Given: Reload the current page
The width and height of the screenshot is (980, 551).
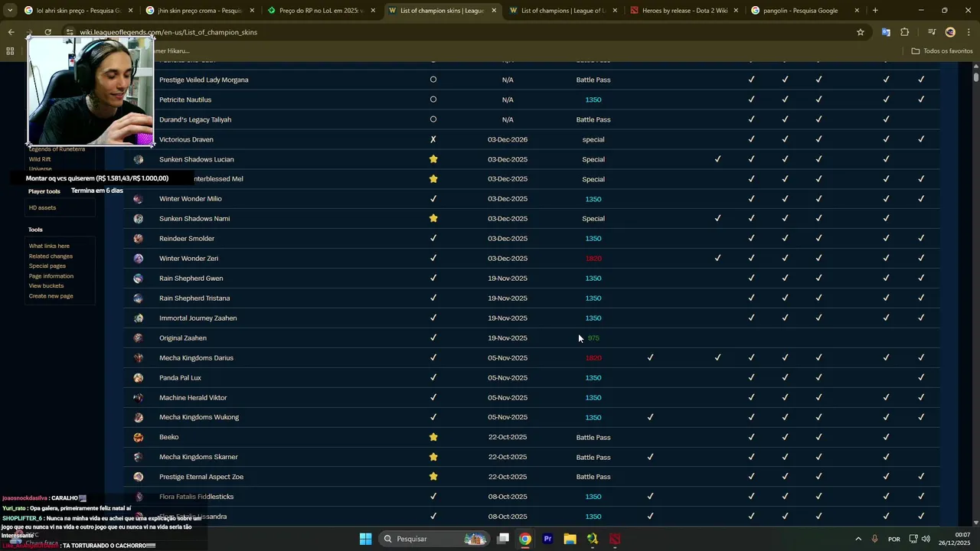Looking at the screenshot, I should (x=47, y=32).
